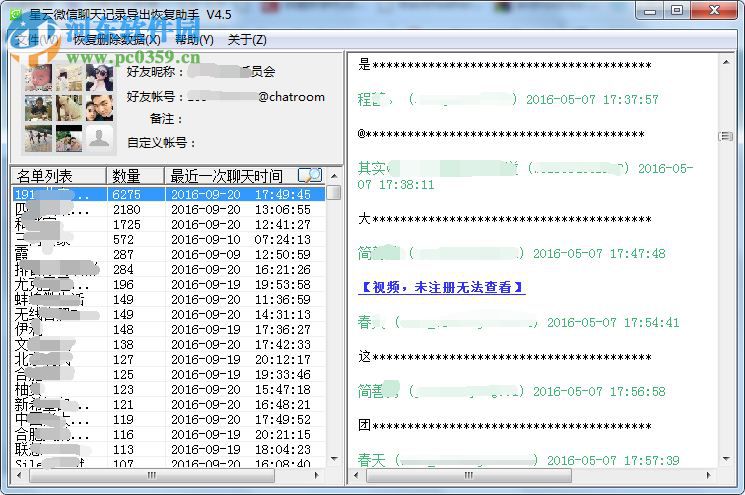Select the row with count 119
745x495 pixels.
coord(169,419)
